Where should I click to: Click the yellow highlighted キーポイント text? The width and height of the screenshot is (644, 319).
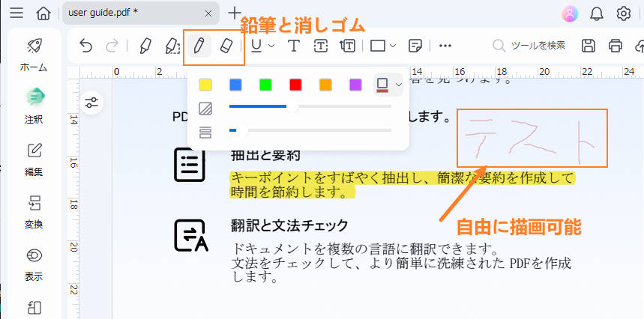pos(403,184)
